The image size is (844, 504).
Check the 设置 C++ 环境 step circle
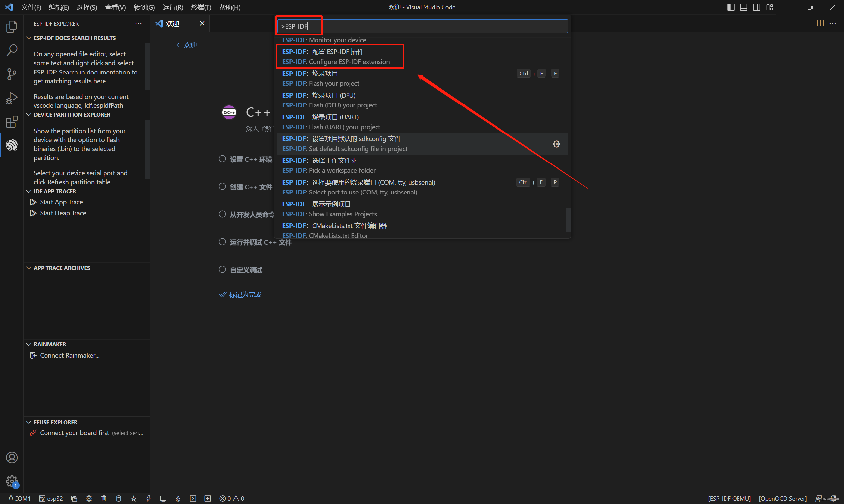[222, 159]
